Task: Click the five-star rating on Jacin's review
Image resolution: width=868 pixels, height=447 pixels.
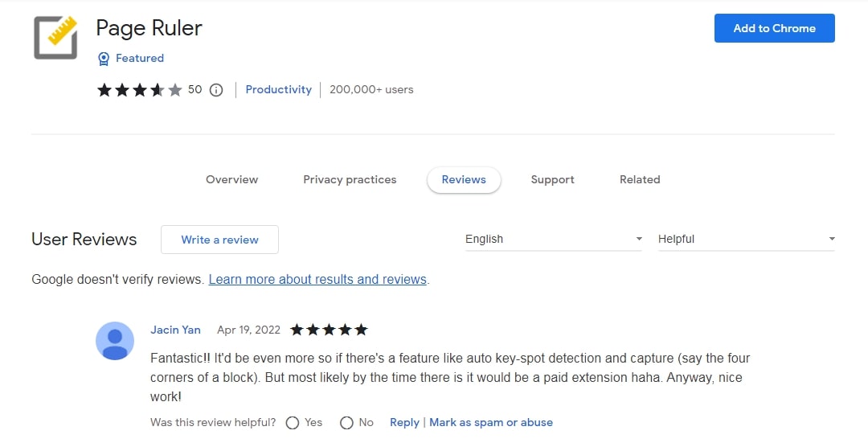Action: (329, 330)
